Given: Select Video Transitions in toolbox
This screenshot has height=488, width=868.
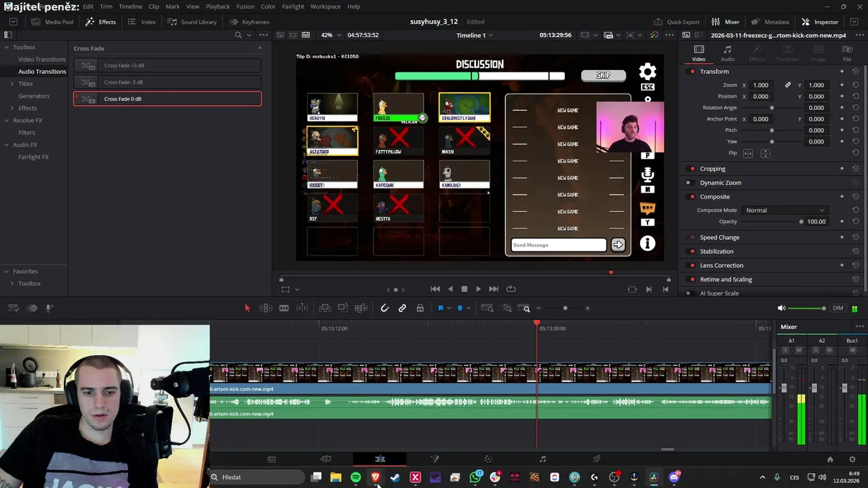Looking at the screenshot, I should point(42,60).
